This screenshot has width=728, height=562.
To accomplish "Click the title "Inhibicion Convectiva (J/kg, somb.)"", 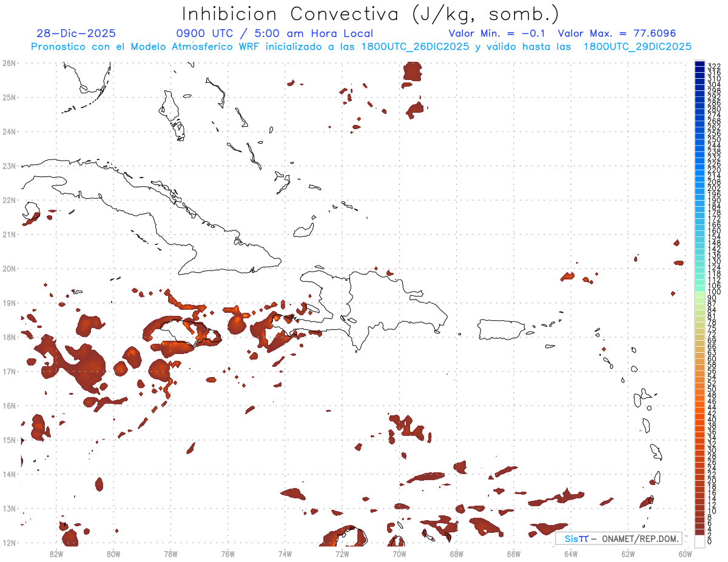I will click(371, 14).
